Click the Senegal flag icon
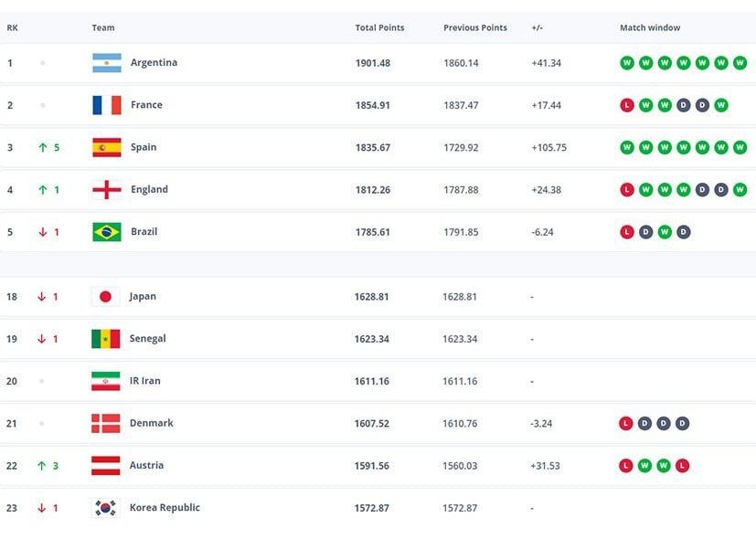 pos(105,339)
